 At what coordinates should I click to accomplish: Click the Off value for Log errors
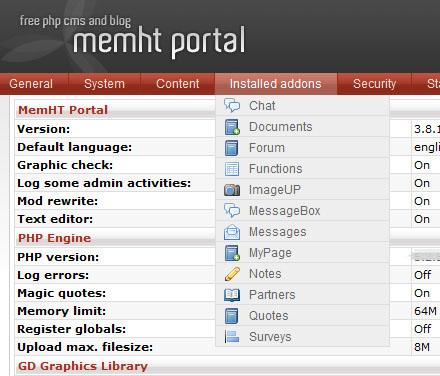pyautogui.click(x=422, y=275)
